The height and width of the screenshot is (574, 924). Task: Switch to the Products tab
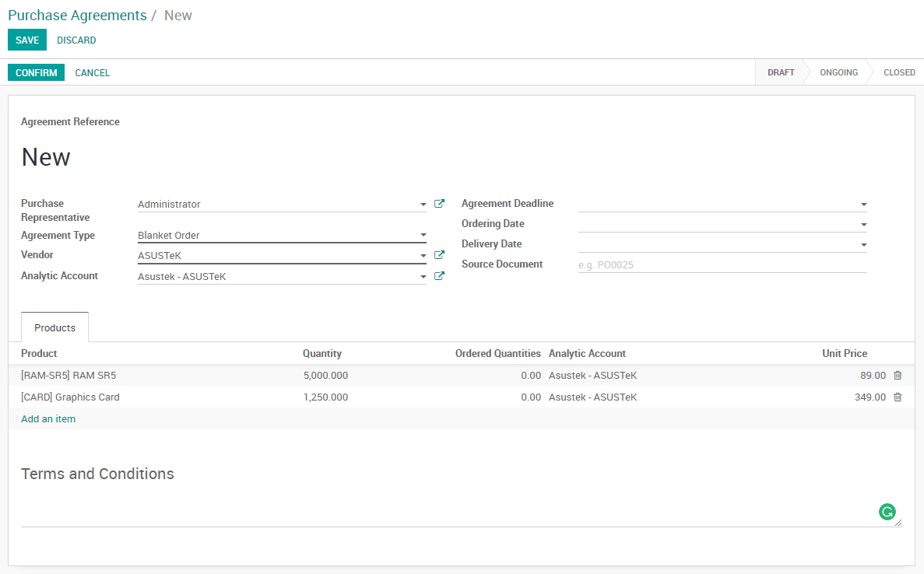pos(54,328)
